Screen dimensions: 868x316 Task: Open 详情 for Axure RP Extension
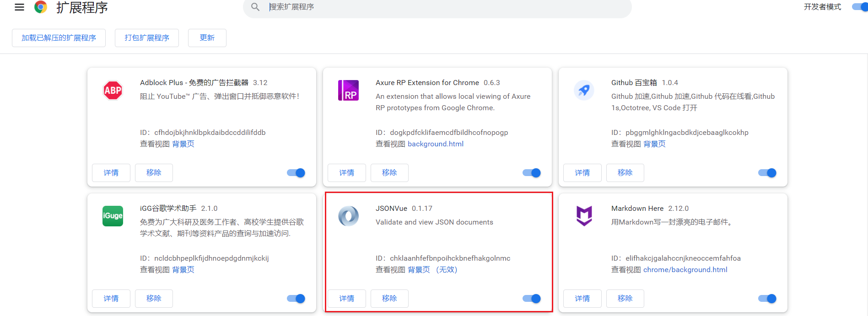click(347, 173)
